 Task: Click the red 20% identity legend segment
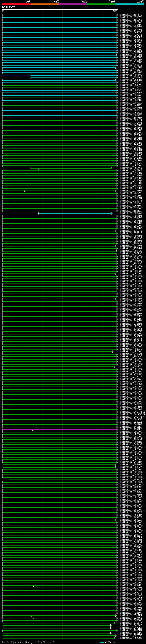coord(16,4)
